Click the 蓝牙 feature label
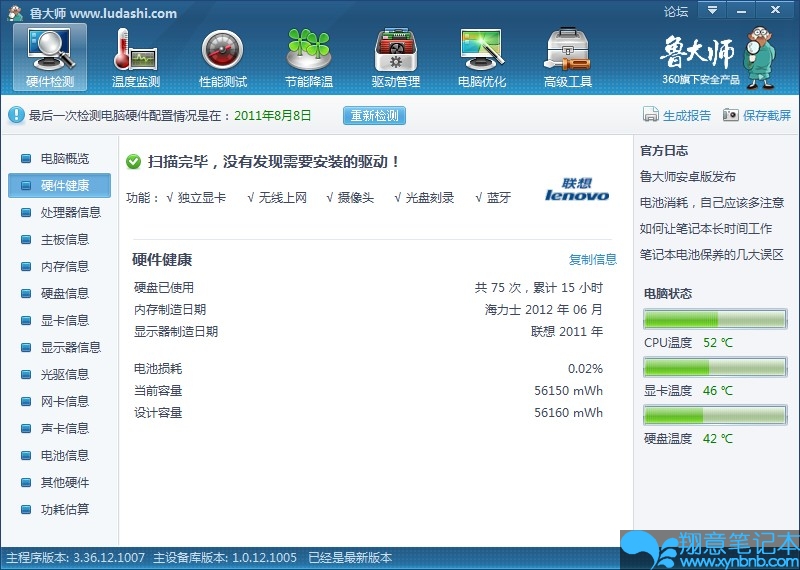This screenshot has width=800, height=570. pyautogui.click(x=498, y=198)
